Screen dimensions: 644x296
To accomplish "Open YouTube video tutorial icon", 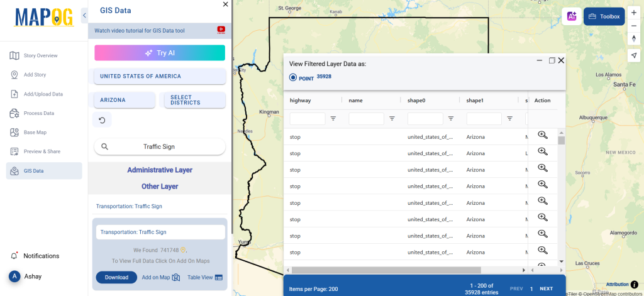I will coord(221,30).
